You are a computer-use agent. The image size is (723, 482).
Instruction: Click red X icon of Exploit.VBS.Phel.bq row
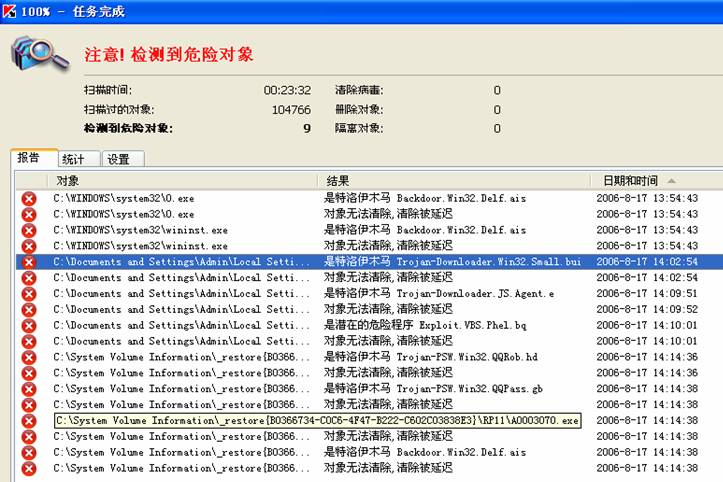point(29,326)
